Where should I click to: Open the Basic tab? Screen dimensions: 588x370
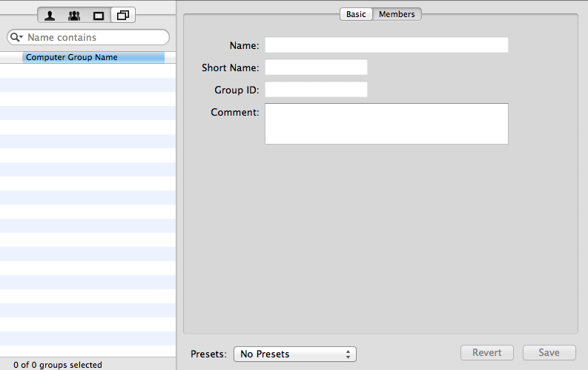coord(356,14)
